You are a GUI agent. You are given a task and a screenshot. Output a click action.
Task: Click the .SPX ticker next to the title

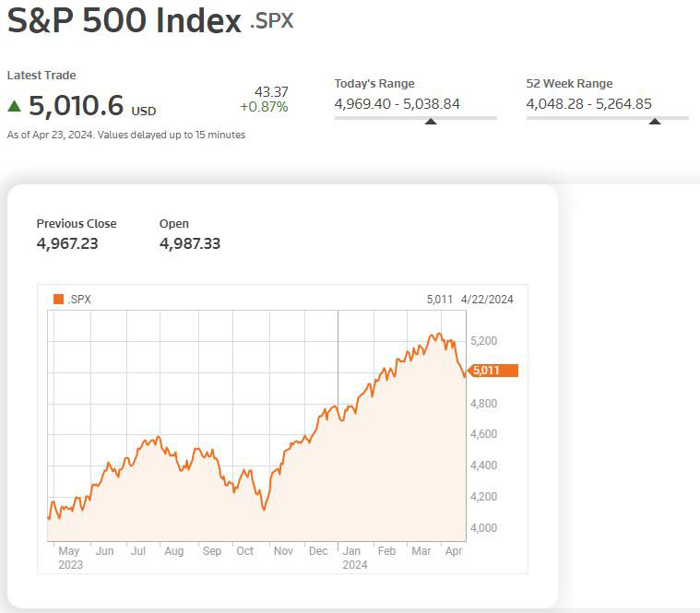(272, 20)
